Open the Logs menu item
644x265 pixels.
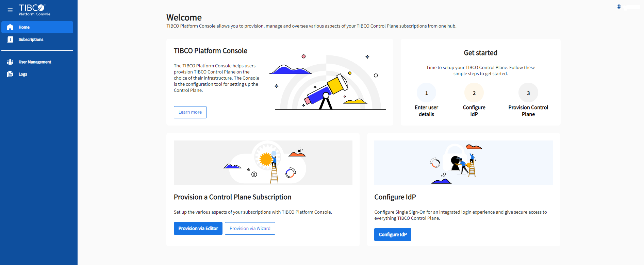click(x=23, y=74)
